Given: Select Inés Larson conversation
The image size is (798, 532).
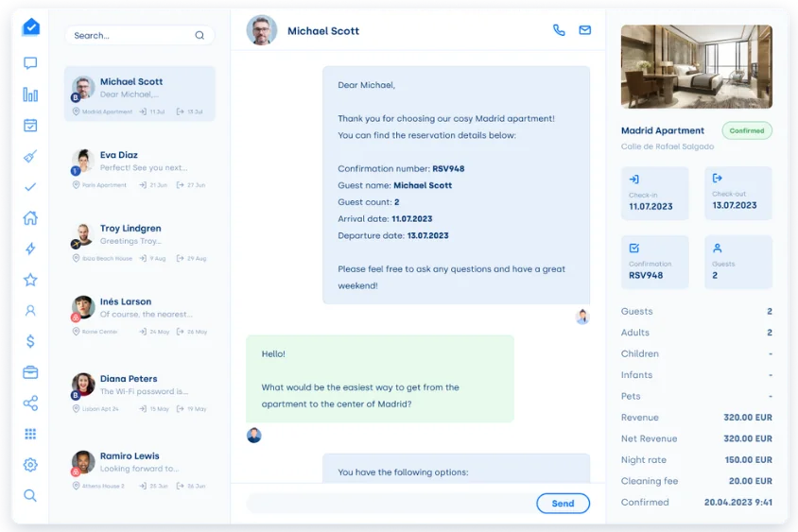Looking at the screenshot, I should point(139,315).
